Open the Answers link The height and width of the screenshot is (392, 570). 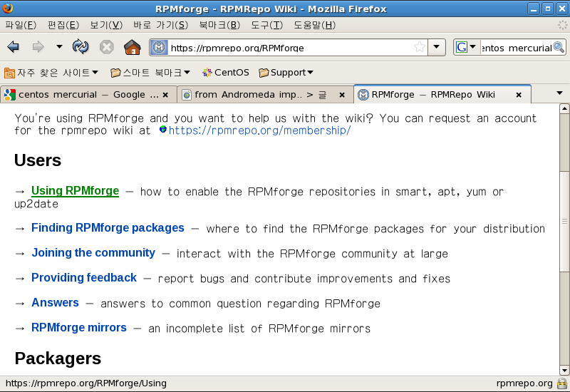(x=56, y=302)
